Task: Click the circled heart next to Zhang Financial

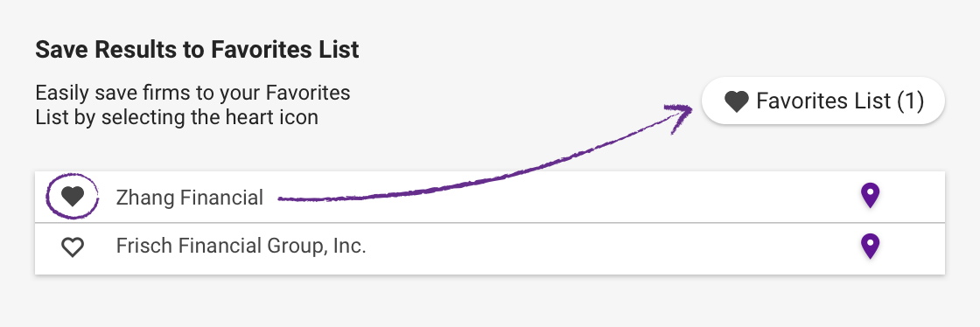Action: tap(73, 198)
